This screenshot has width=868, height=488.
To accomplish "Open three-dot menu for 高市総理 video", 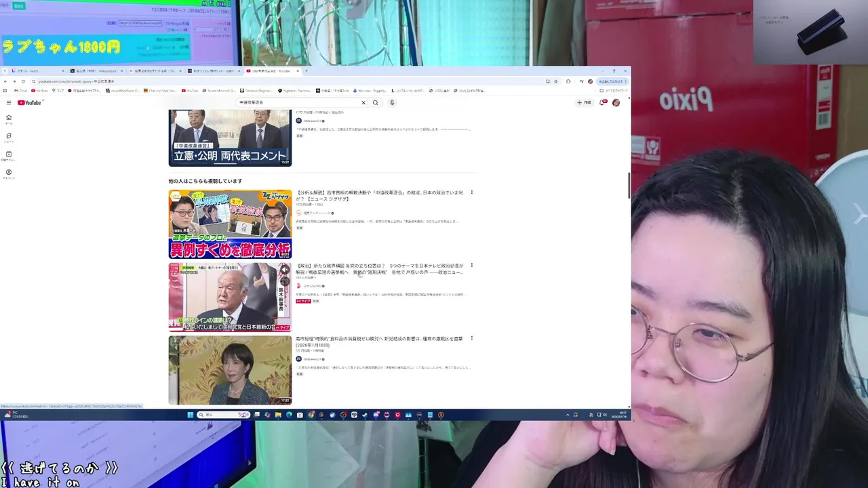I will tap(472, 338).
